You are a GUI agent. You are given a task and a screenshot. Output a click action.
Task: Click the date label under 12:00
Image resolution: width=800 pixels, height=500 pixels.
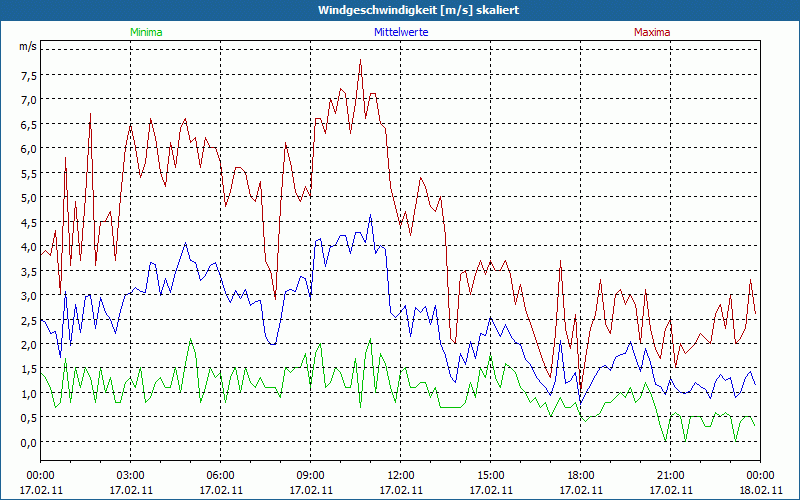click(401, 490)
